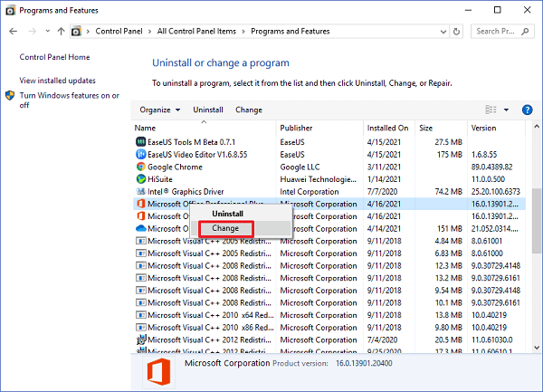Expand the view options dropdown arrow
Screen dimensions: 543x392
point(506,110)
